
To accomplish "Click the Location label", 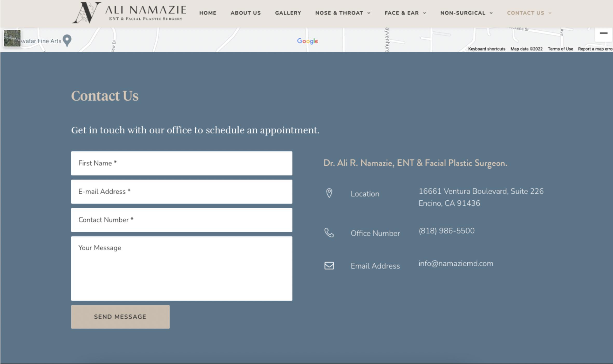I will pos(365,194).
